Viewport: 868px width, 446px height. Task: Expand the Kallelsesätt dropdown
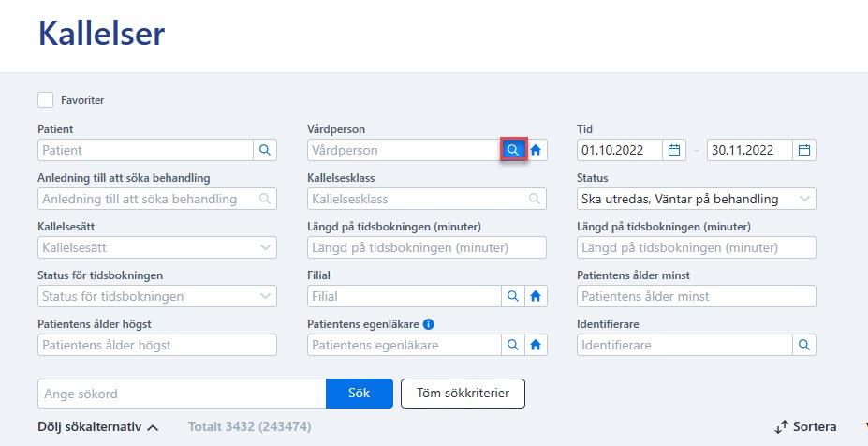(x=157, y=247)
